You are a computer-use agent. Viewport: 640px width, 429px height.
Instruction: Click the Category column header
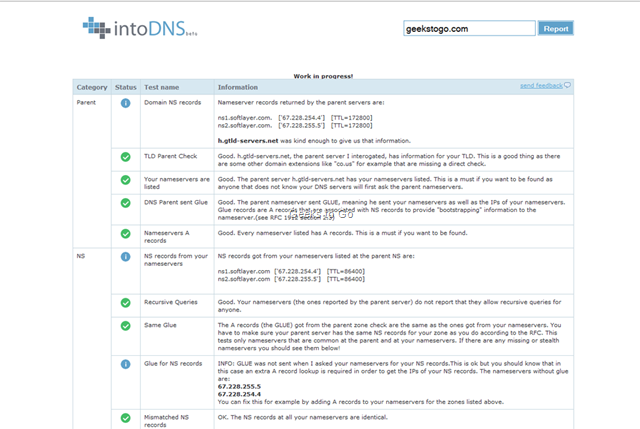(x=92, y=87)
